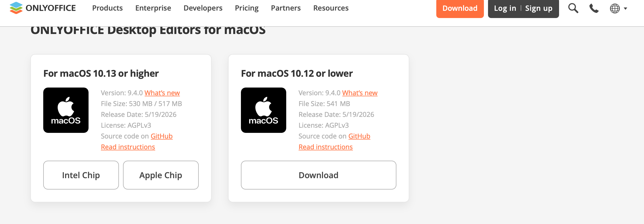Download the Intel Chip version
The image size is (644, 224).
coord(81,175)
